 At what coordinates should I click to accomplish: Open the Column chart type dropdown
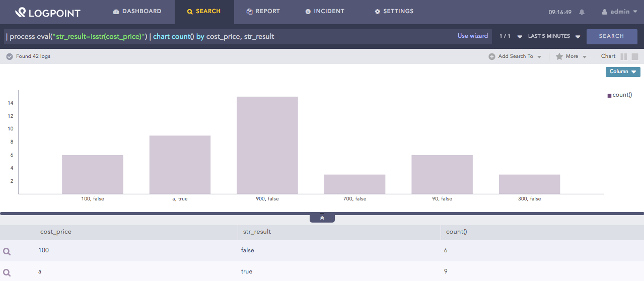622,72
